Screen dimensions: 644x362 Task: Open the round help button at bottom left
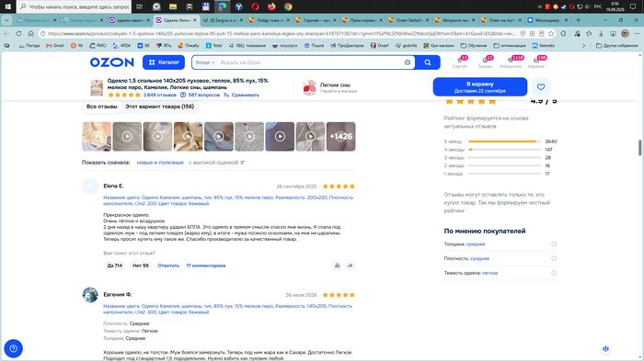click(x=13, y=348)
